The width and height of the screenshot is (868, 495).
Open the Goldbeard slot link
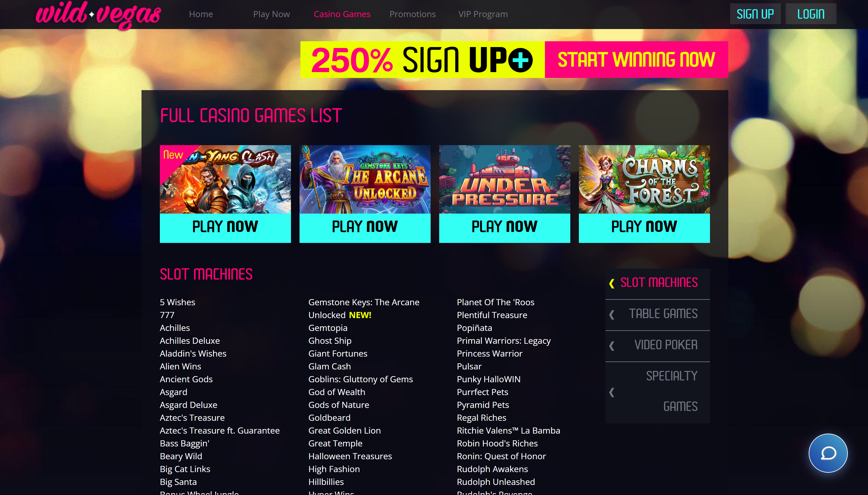click(x=329, y=417)
